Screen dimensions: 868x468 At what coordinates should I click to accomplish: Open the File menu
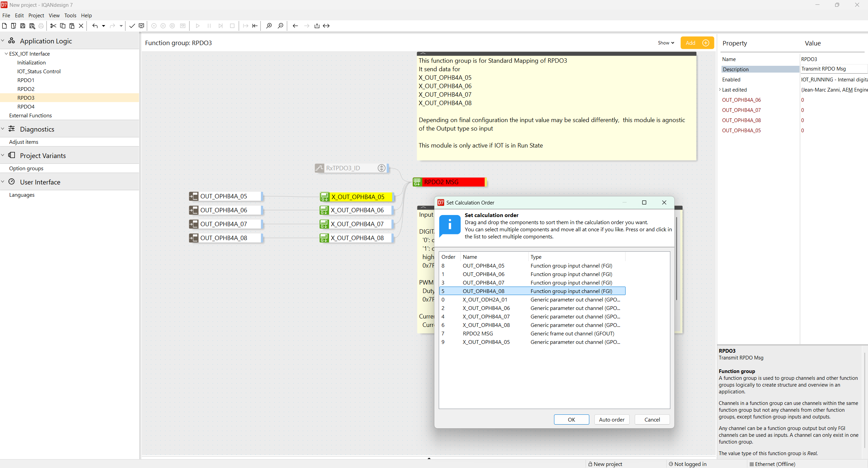pyautogui.click(x=6, y=15)
